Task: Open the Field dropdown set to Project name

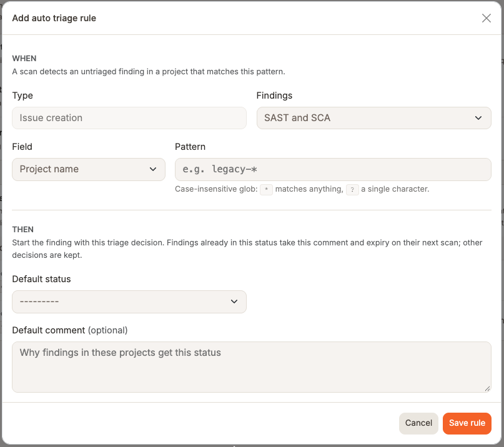Action: point(89,169)
